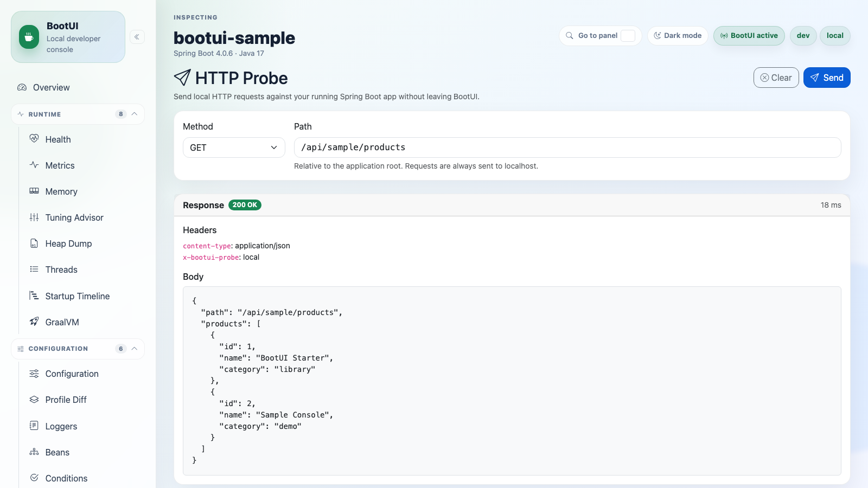
Task: Click the Startup Timeline chart icon
Action: coord(34,296)
